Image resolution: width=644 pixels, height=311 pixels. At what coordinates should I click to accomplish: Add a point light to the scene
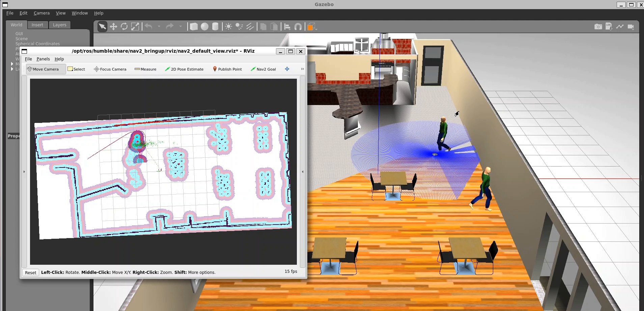pyautogui.click(x=228, y=27)
